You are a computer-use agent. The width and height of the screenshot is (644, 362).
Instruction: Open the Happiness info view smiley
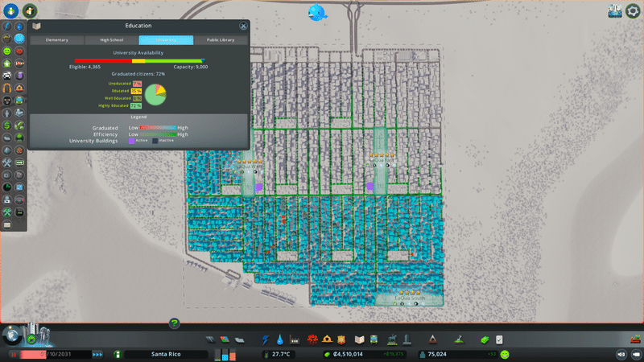[x=7, y=51]
